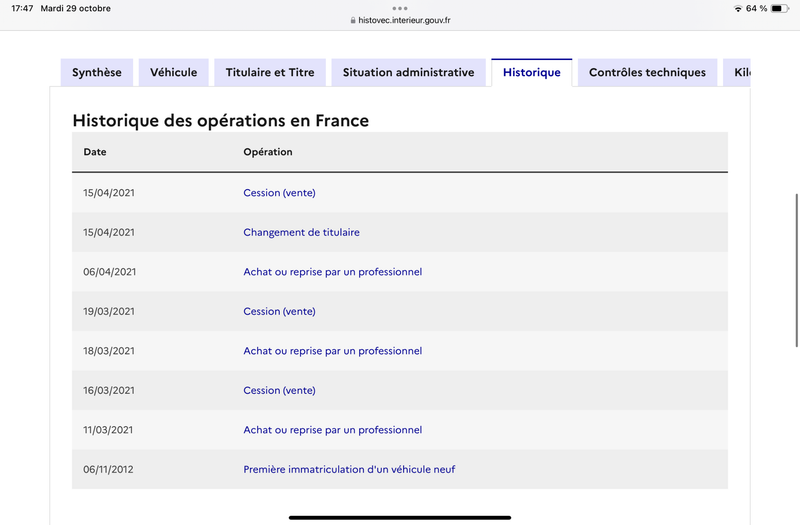
Task: Open the Changement de titulaire link
Action: tap(301, 232)
